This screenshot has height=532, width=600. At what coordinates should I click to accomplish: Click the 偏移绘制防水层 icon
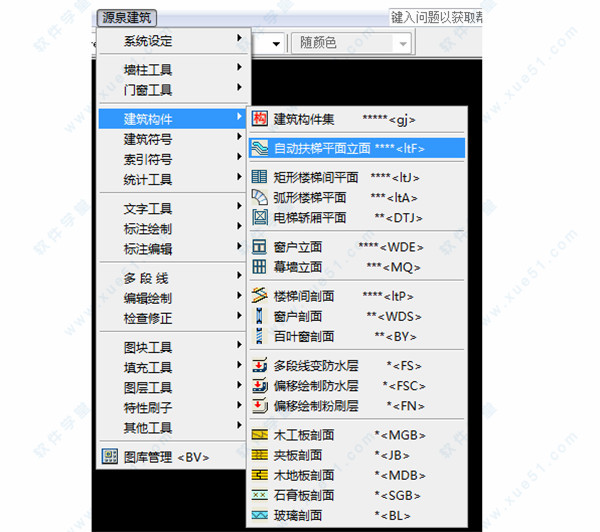coord(259,385)
